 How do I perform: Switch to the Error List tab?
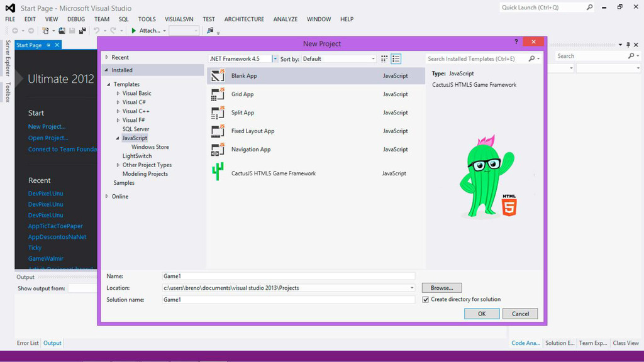[x=28, y=343]
